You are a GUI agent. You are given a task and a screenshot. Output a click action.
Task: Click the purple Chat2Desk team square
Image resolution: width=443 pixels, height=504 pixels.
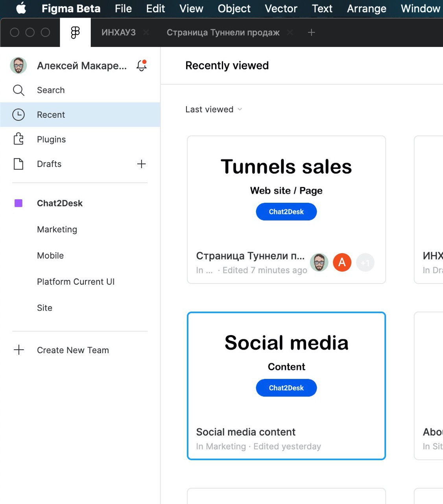[x=18, y=203]
